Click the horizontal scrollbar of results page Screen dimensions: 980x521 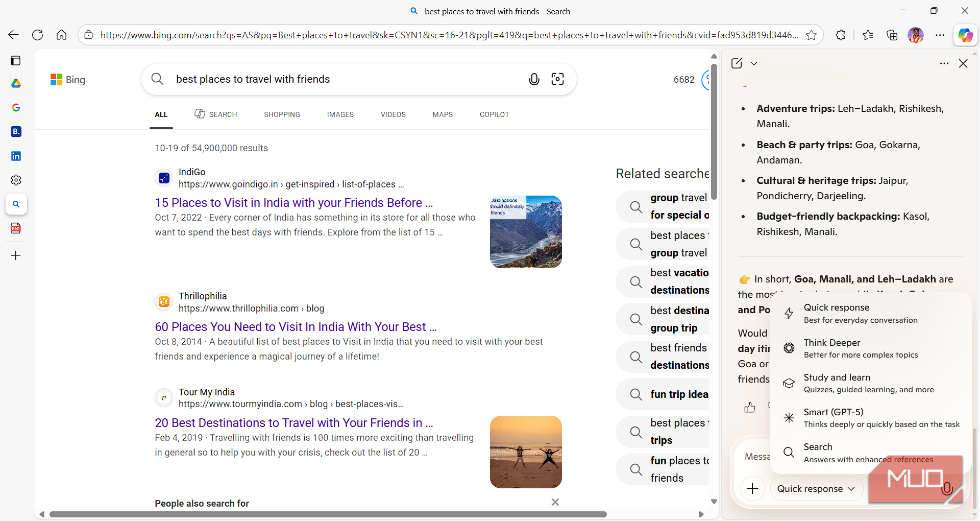click(x=328, y=514)
